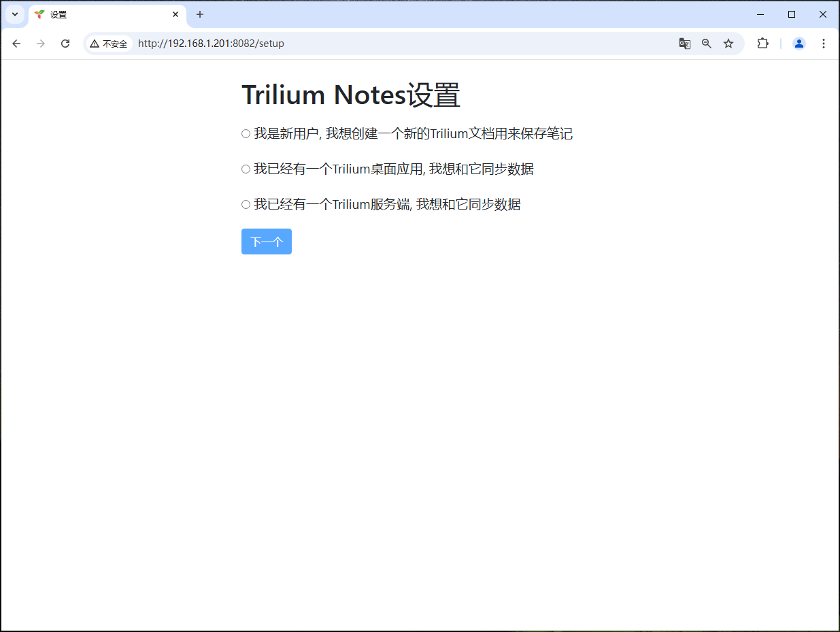This screenshot has width=840, height=632.
Task: Click the zoom magnifier icon in address bar
Action: coord(707,43)
